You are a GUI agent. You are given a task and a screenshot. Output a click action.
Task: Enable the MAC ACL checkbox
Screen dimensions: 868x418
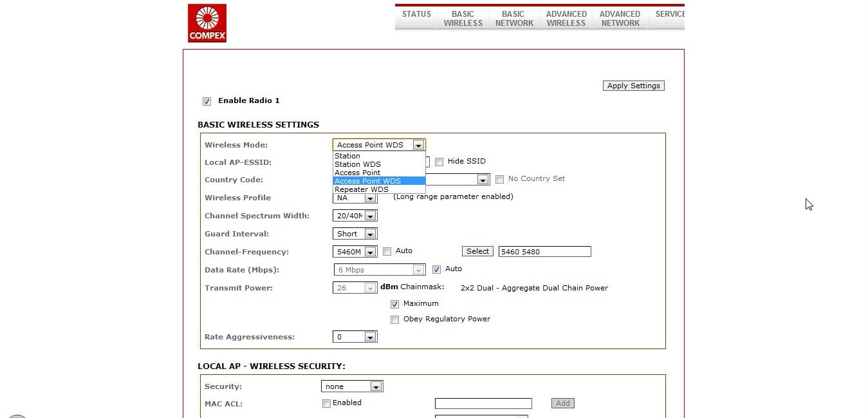(x=327, y=404)
